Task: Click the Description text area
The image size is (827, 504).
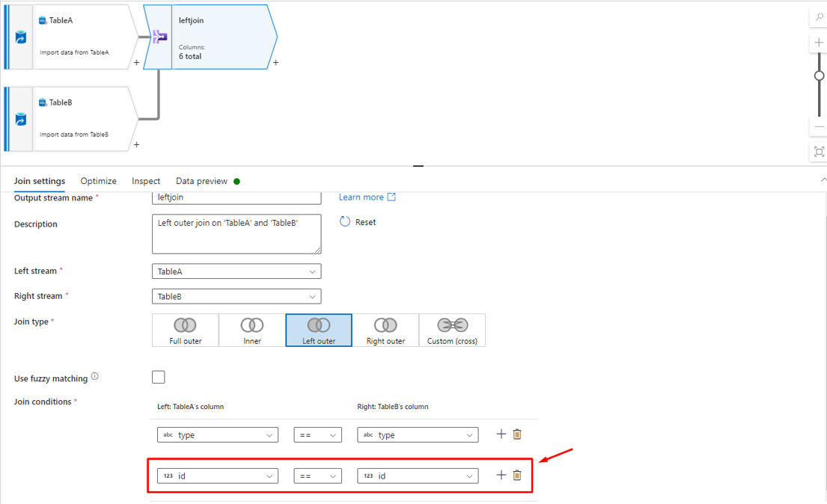Action: pyautogui.click(x=236, y=234)
